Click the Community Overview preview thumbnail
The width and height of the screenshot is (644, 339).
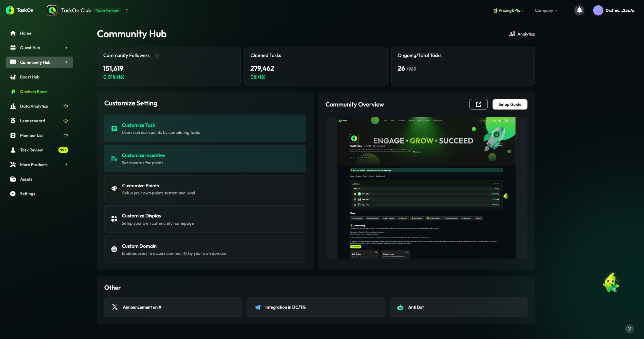coord(426,188)
